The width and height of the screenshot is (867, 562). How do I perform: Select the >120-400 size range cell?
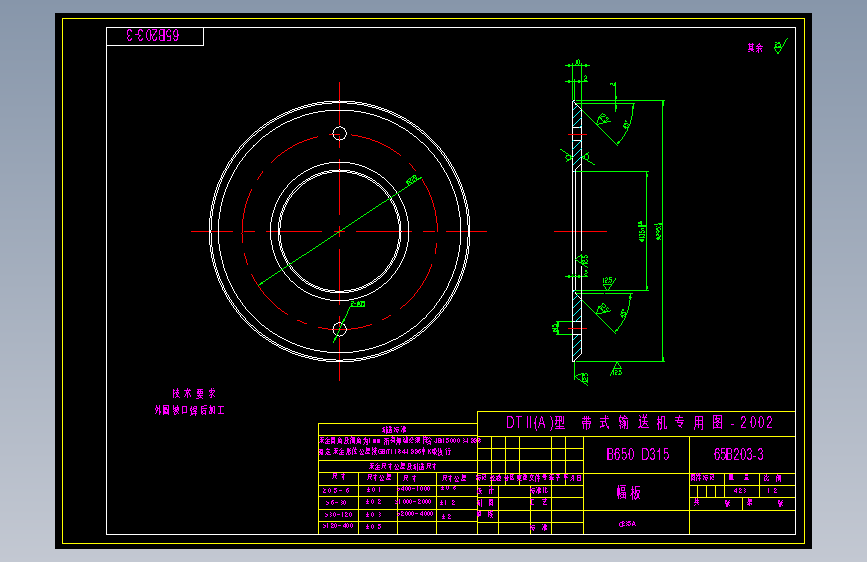338,526
